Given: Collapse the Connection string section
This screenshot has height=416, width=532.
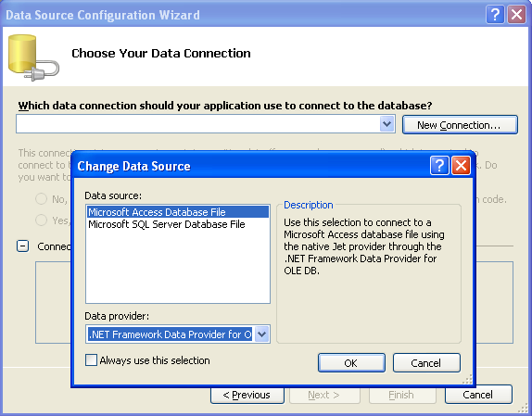Looking at the screenshot, I should (23, 246).
